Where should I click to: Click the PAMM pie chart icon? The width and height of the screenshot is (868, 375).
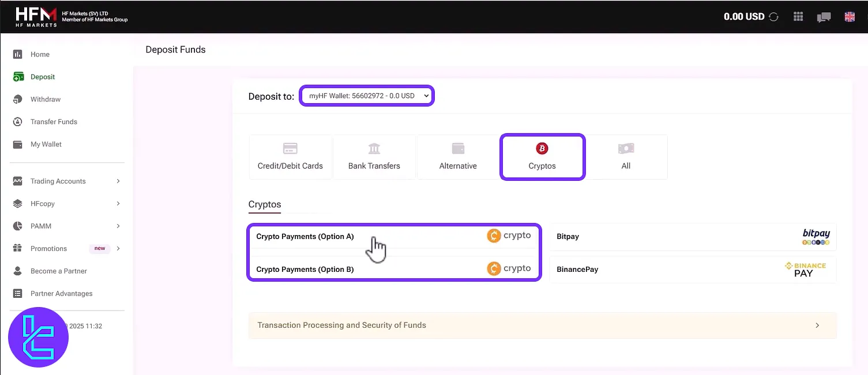(x=18, y=226)
